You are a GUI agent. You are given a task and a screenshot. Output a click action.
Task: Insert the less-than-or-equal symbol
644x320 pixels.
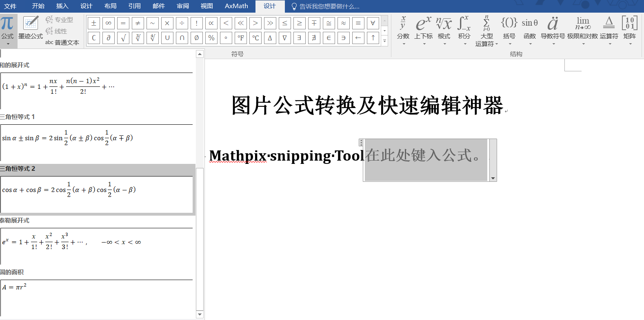(x=285, y=23)
